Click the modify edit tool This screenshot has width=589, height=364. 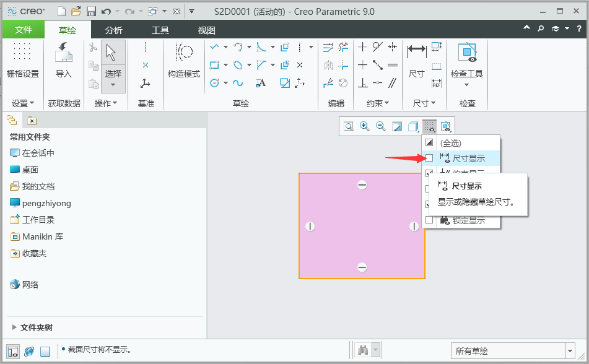328,47
